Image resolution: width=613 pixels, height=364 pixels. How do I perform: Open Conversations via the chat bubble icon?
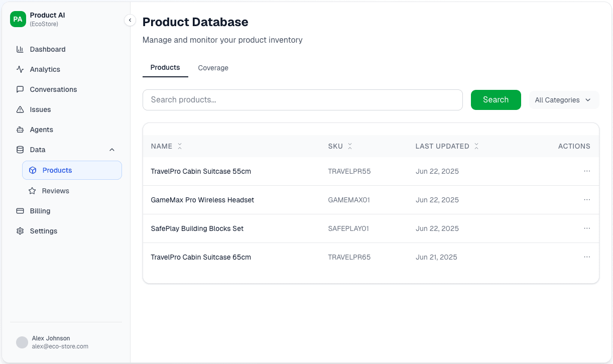pos(20,89)
